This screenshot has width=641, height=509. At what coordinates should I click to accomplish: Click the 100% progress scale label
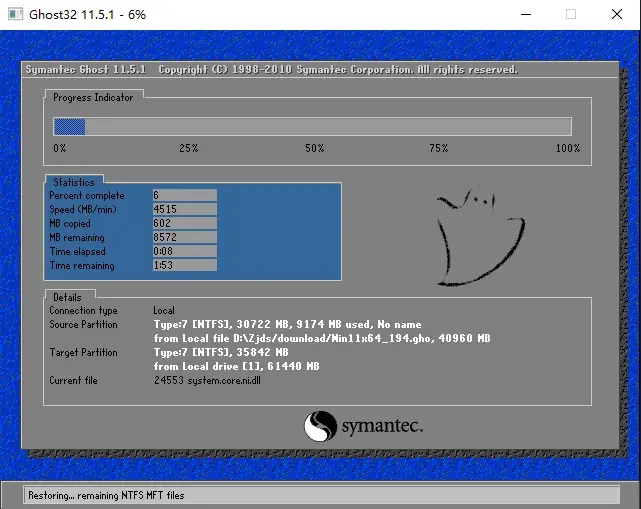pyautogui.click(x=568, y=148)
